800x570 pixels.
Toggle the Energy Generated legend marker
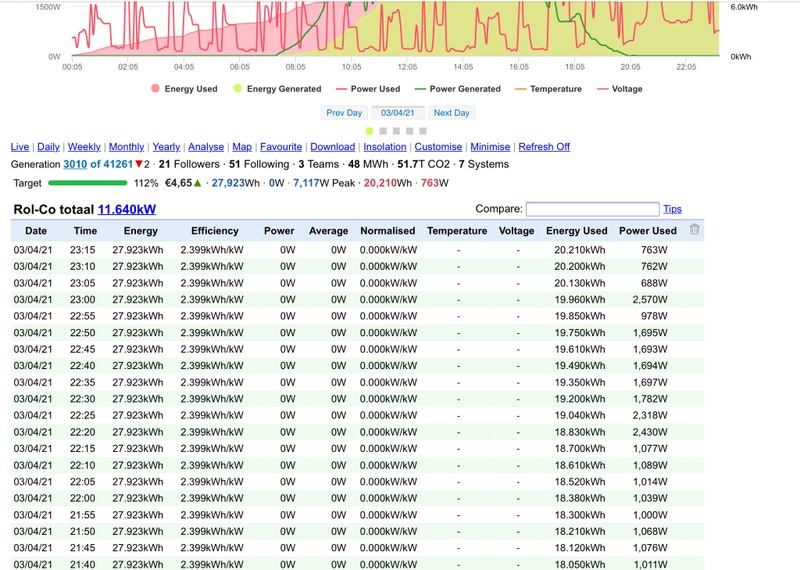pyautogui.click(x=237, y=88)
